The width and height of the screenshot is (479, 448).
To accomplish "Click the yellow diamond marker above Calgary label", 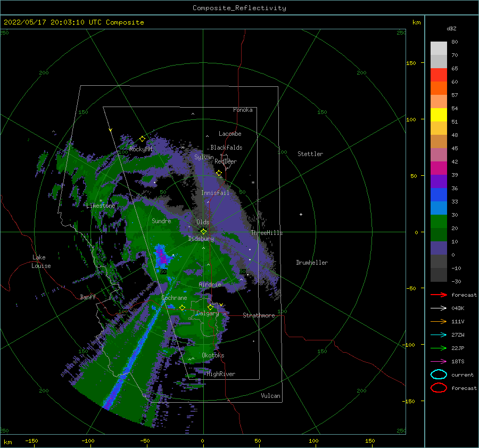I will 210,307.
